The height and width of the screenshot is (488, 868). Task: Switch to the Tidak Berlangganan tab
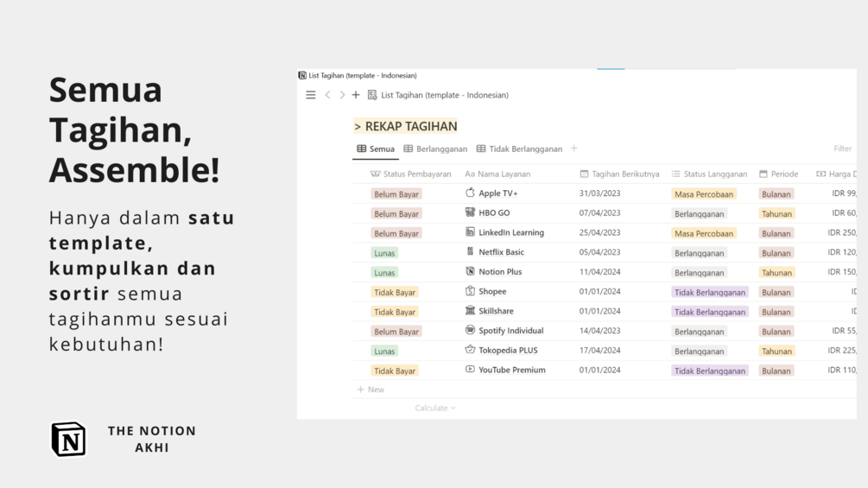point(519,149)
